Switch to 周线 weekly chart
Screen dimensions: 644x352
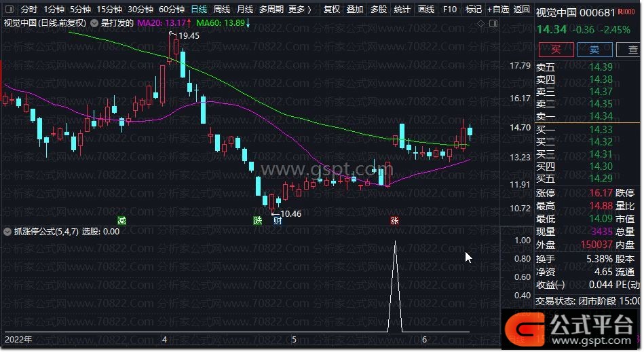[x=222, y=9]
